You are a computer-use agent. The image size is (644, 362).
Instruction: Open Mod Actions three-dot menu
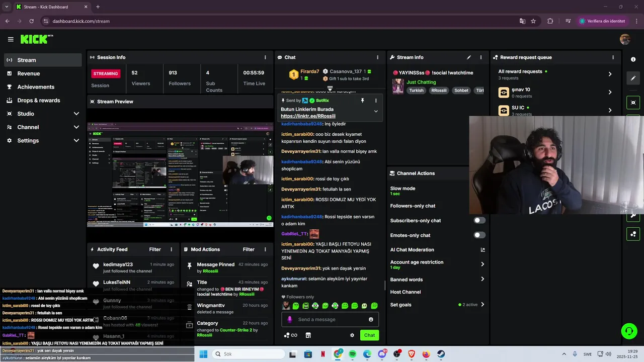pos(265,249)
